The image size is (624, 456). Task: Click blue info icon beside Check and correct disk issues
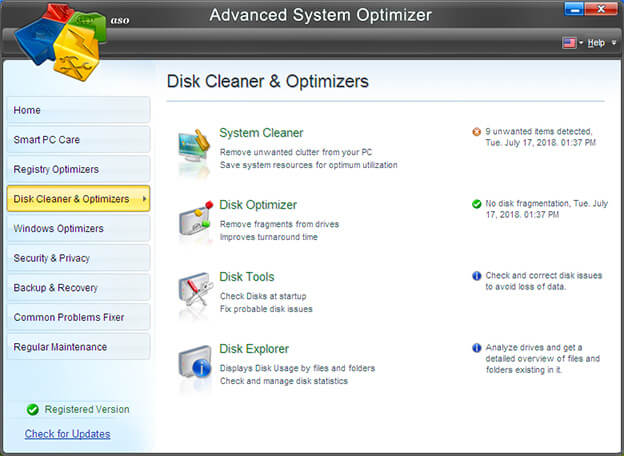pos(476,276)
